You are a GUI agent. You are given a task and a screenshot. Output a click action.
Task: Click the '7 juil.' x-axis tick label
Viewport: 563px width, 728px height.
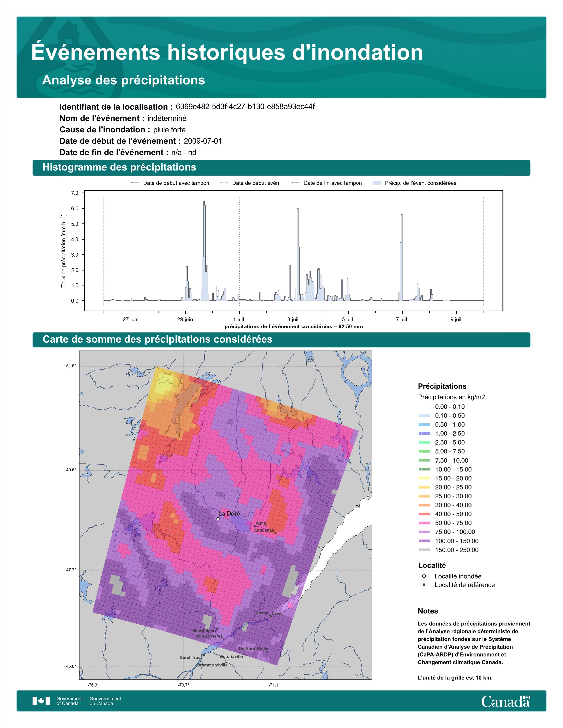[402, 320]
